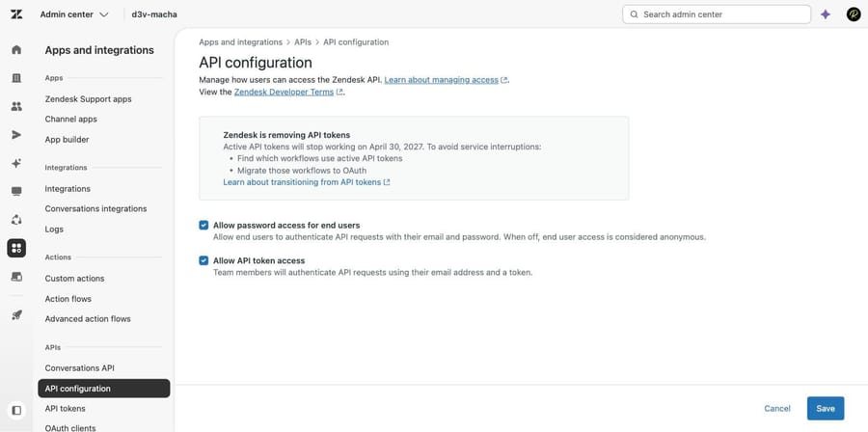Viewport: 868px width, 432px height.
Task: Click the Save button
Action: [x=826, y=408]
